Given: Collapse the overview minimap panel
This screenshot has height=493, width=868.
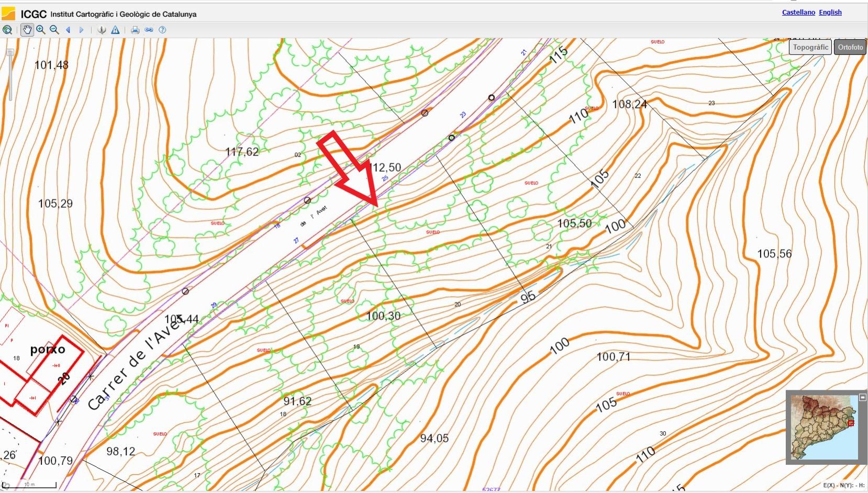Looking at the screenshot, I should point(863,398).
